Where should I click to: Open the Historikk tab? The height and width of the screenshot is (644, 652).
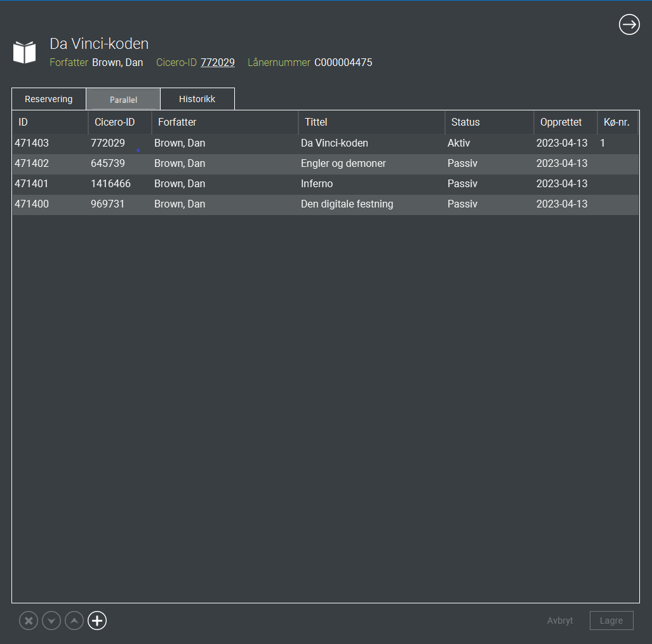coord(197,99)
